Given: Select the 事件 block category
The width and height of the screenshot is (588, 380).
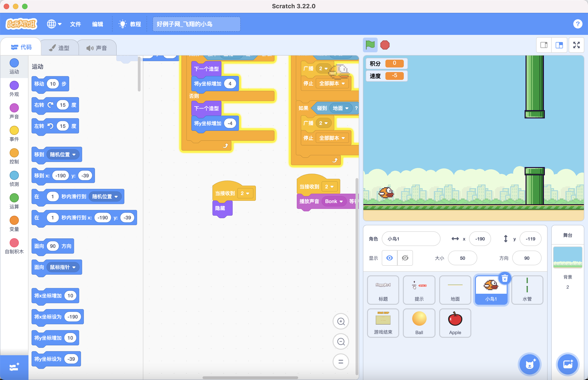Looking at the screenshot, I should click(x=14, y=134).
